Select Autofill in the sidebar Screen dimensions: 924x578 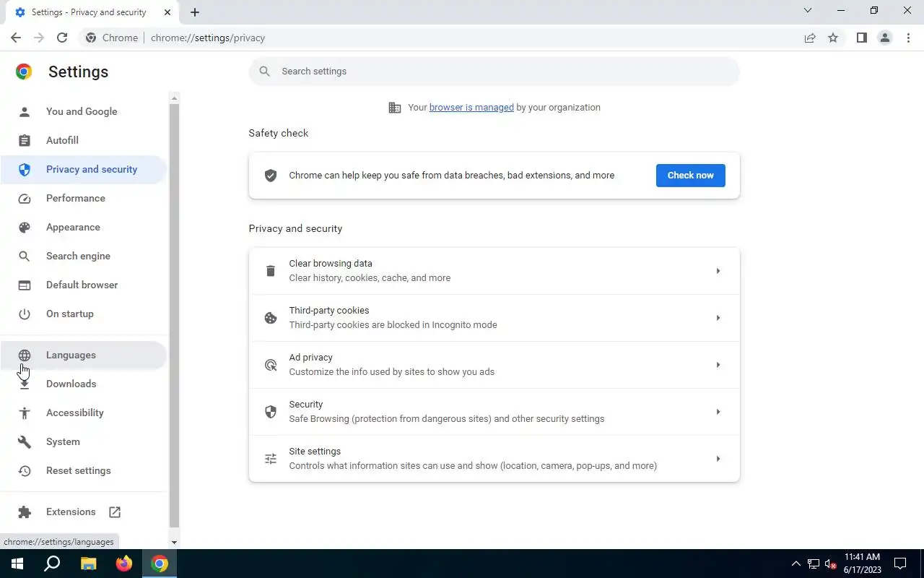(x=84, y=140)
